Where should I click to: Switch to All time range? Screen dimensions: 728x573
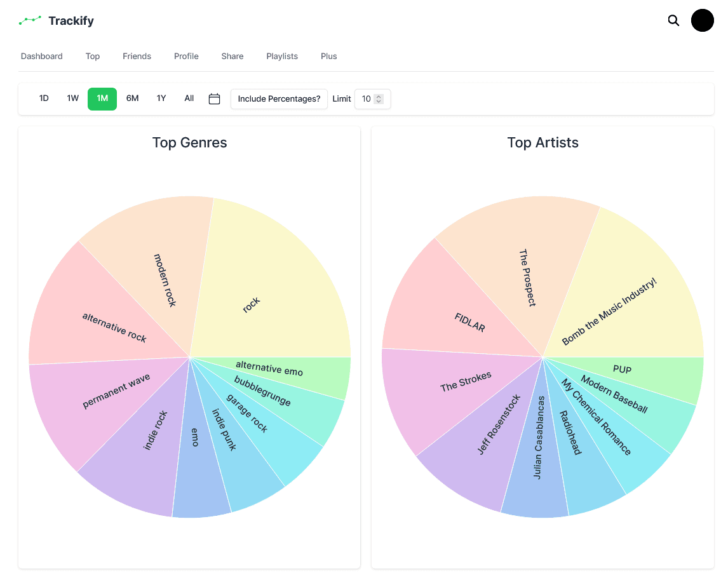[189, 98]
